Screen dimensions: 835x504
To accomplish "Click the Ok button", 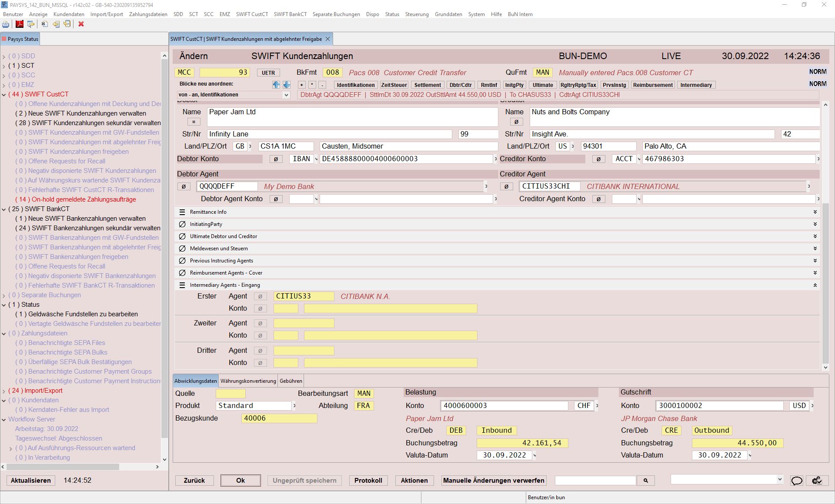I will tap(240, 480).
